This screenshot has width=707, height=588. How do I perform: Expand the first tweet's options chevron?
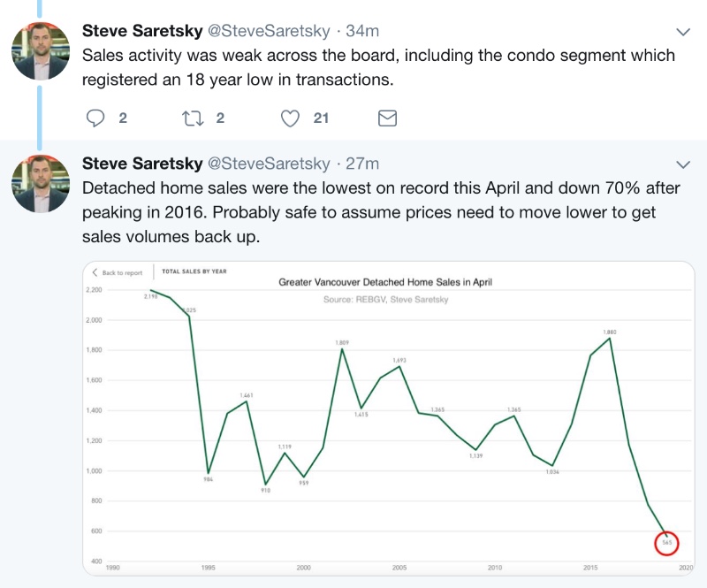click(683, 32)
